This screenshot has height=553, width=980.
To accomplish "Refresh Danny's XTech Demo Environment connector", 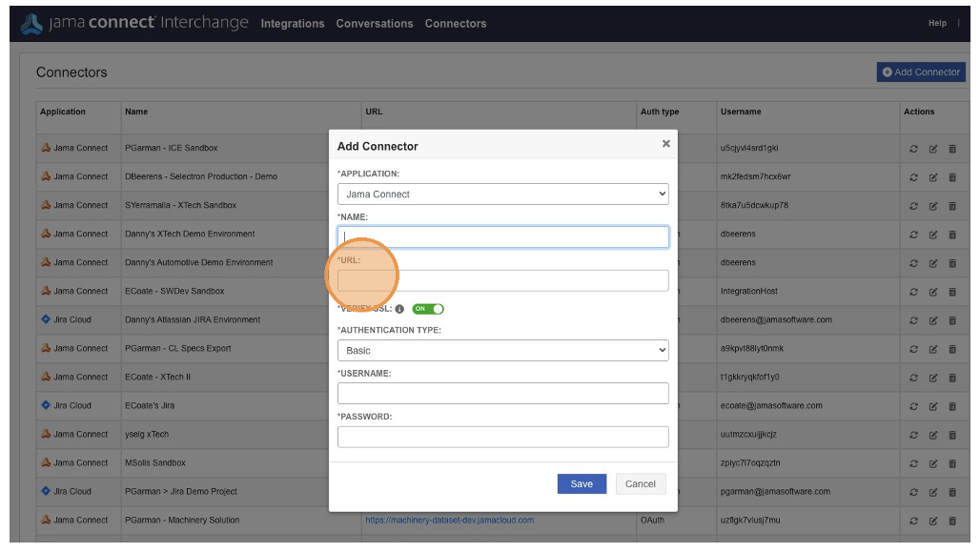I will (x=914, y=235).
